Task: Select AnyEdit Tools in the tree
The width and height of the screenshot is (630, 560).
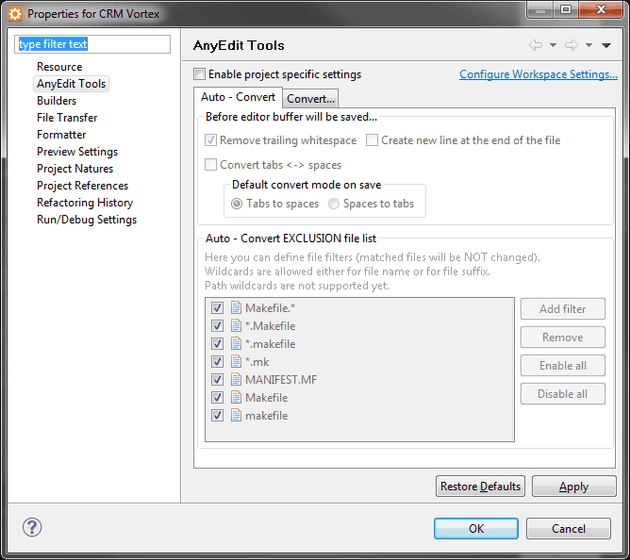Action: 71,84
